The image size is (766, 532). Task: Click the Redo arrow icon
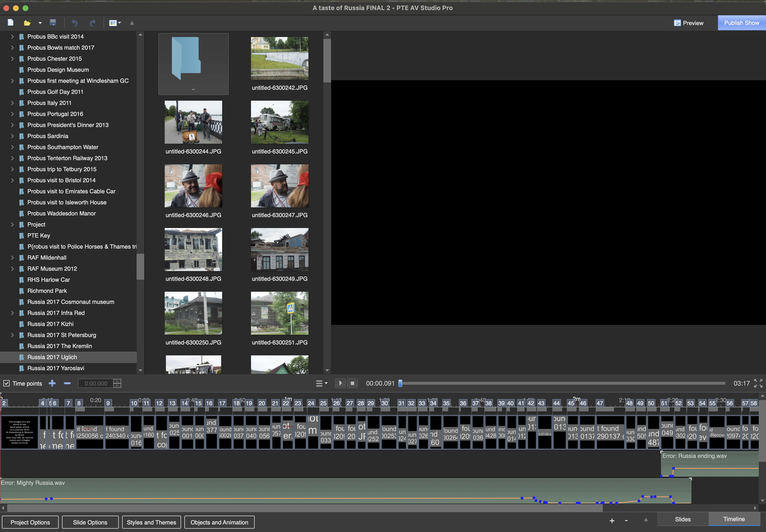92,23
